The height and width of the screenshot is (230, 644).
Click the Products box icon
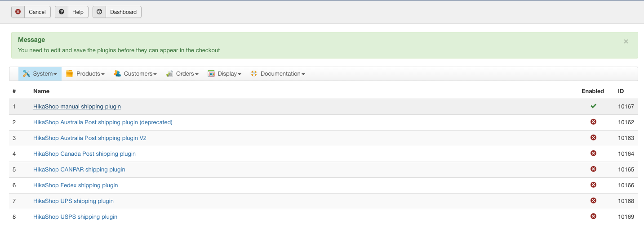coord(69,74)
